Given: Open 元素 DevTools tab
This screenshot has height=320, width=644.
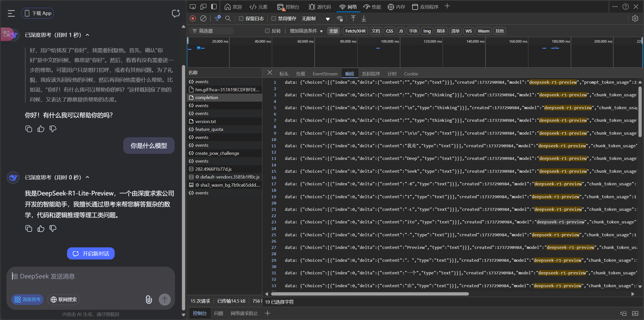Looking at the screenshot, I should click(x=259, y=7).
